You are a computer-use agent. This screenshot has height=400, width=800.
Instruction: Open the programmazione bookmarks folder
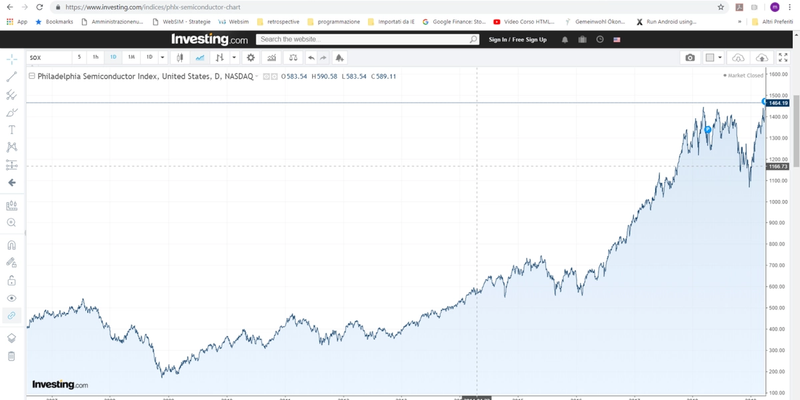pyautogui.click(x=334, y=22)
